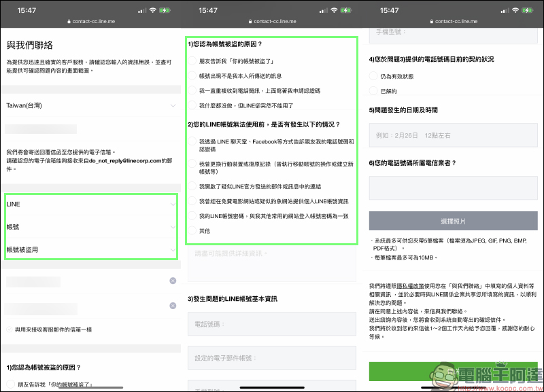Screen dimensions: 544x392
Task: Tap the 選擇照片 button
Action: tap(454, 221)
